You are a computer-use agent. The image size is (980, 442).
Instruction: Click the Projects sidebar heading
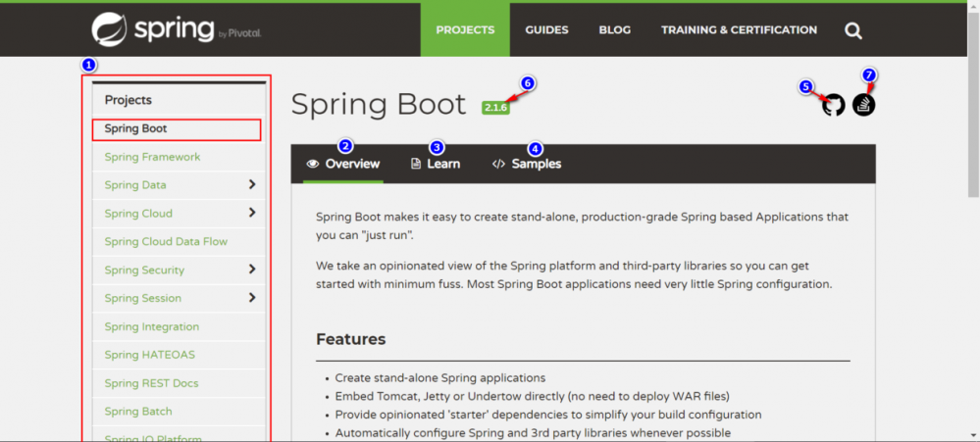[129, 100]
